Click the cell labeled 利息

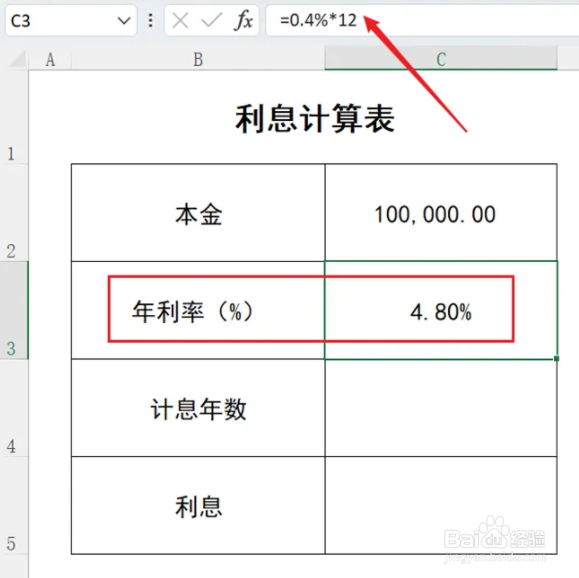[x=198, y=505]
